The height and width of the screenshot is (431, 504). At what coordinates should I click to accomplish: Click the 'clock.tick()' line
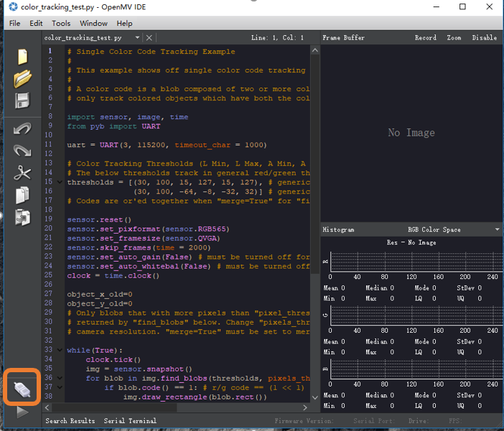point(113,360)
